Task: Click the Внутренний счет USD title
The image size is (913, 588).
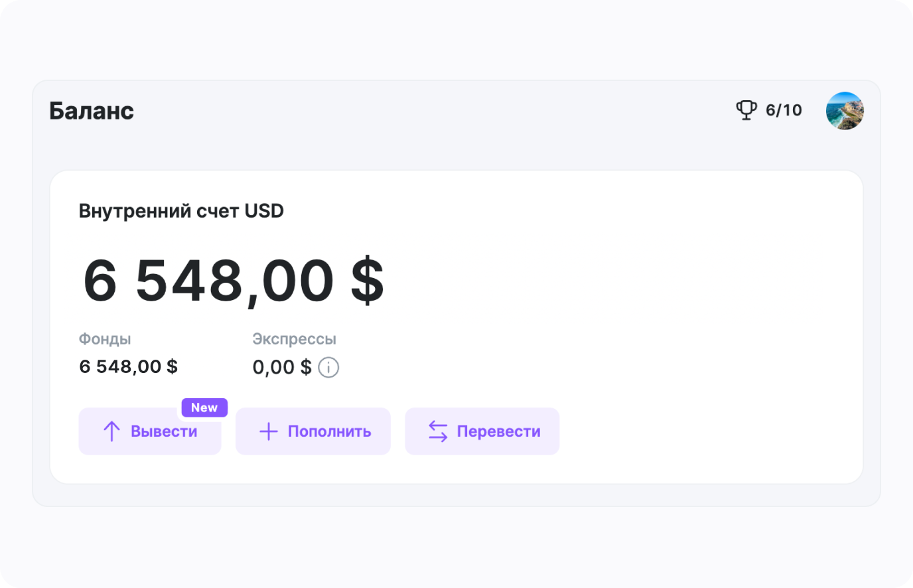Action: pos(181,211)
